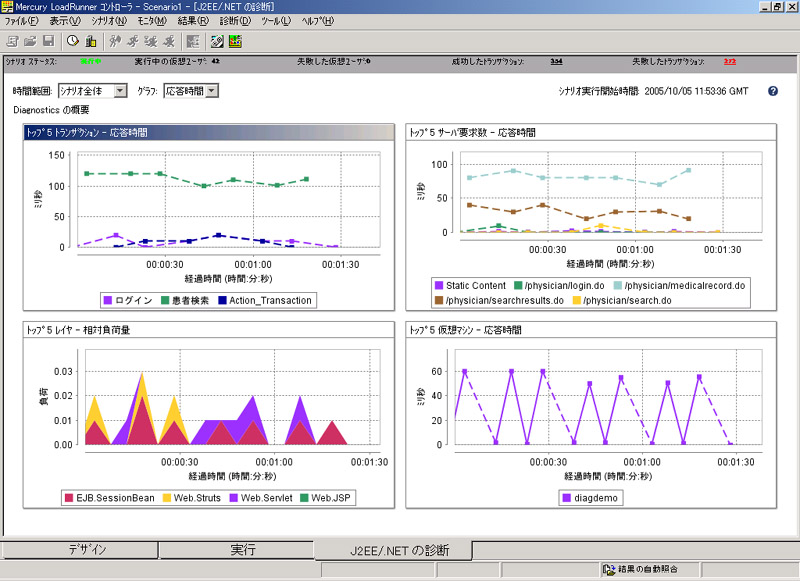
Task: Click the successful transactions count link 334
Action: [x=556, y=61]
